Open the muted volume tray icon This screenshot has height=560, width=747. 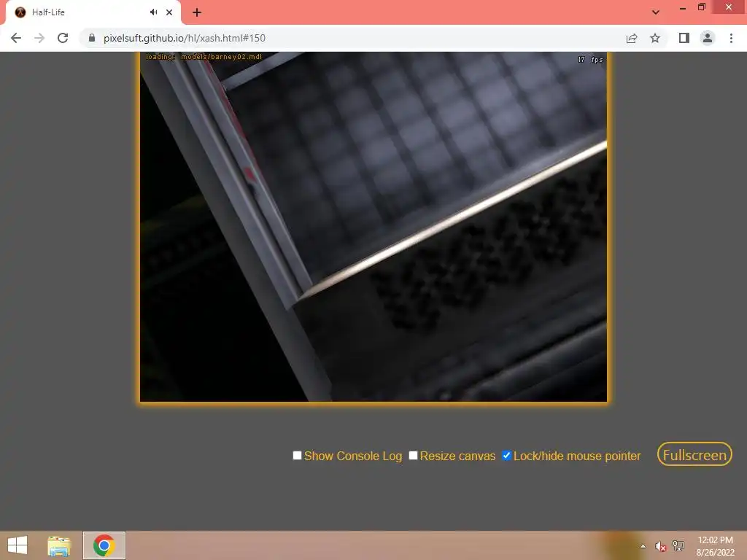coord(660,546)
